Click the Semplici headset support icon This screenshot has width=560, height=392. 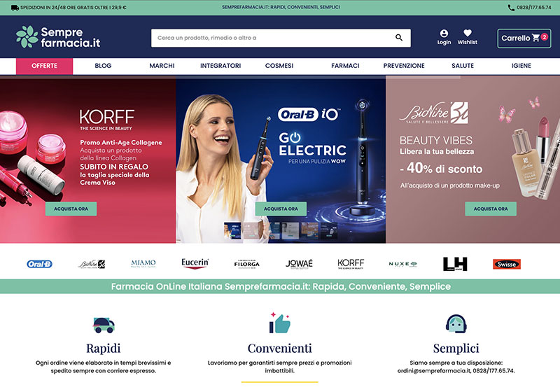pos(456,323)
